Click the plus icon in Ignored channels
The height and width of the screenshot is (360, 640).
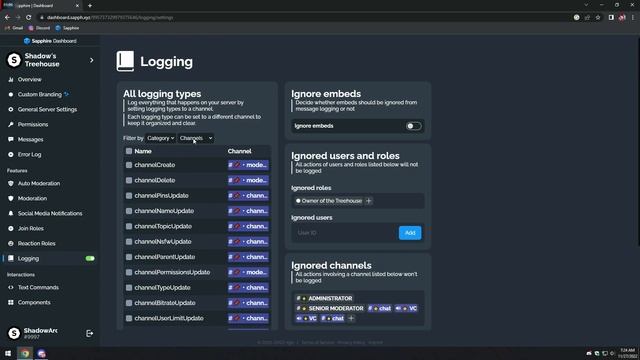click(351, 318)
